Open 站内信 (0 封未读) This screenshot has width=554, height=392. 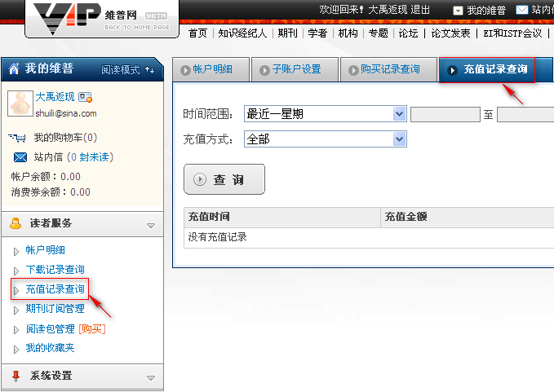73,157
